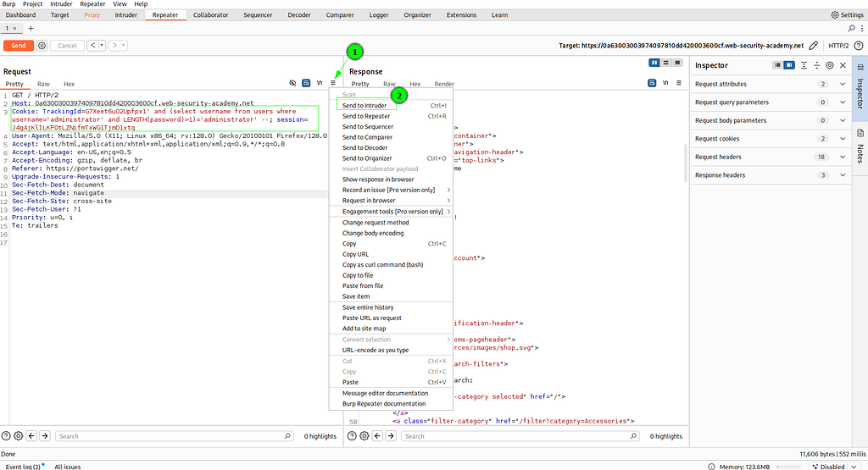
Task: Open the forward history dropdown arrow
Action: (x=124, y=46)
